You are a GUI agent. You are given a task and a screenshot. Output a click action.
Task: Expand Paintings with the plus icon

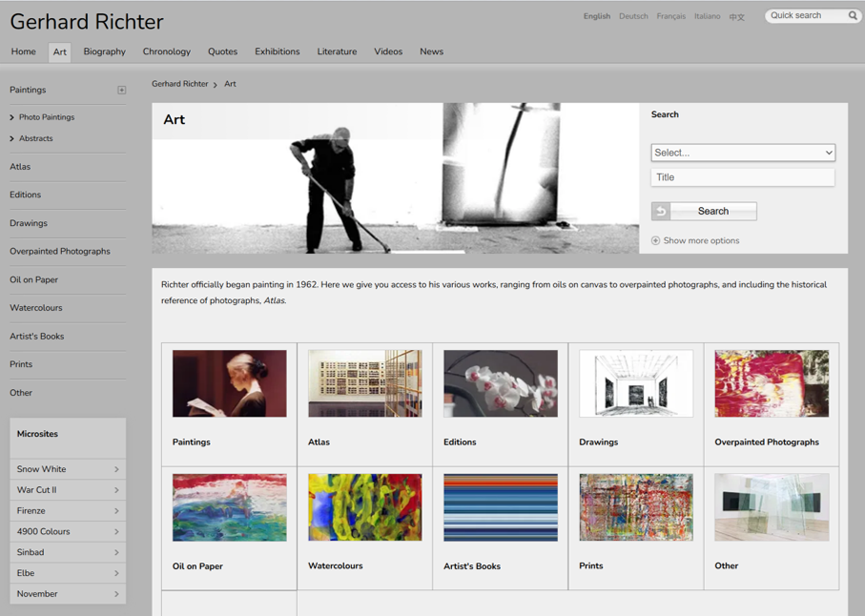click(x=122, y=91)
